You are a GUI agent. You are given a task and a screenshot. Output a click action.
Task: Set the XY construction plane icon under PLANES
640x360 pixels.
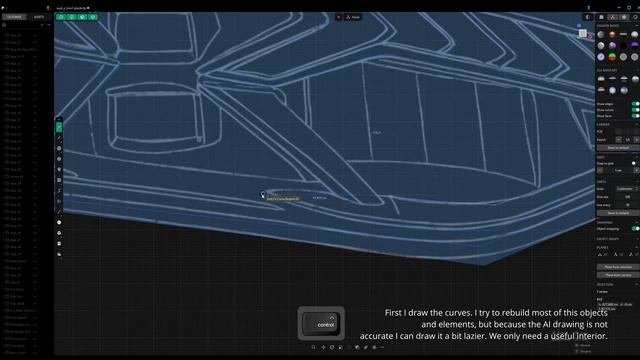tap(600, 254)
